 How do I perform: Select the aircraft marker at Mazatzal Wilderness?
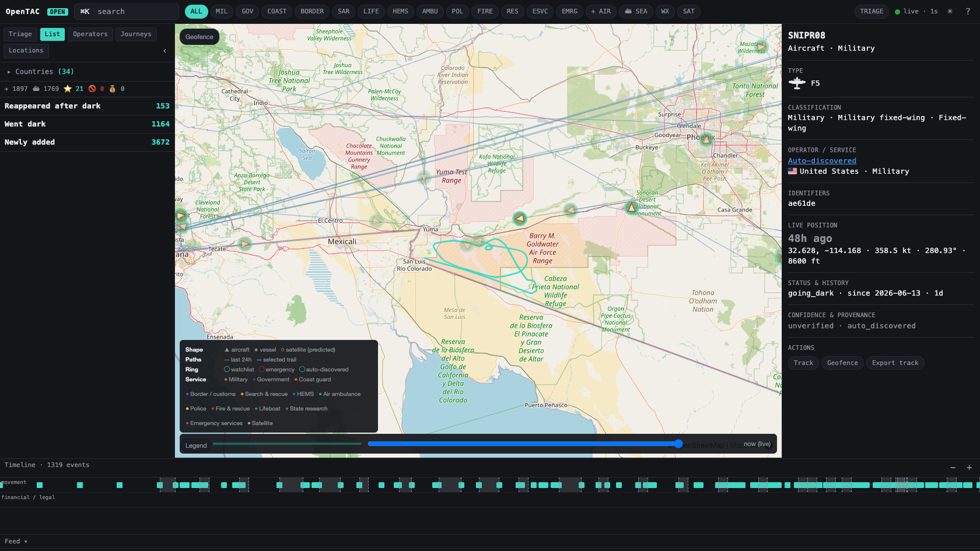[761, 45]
